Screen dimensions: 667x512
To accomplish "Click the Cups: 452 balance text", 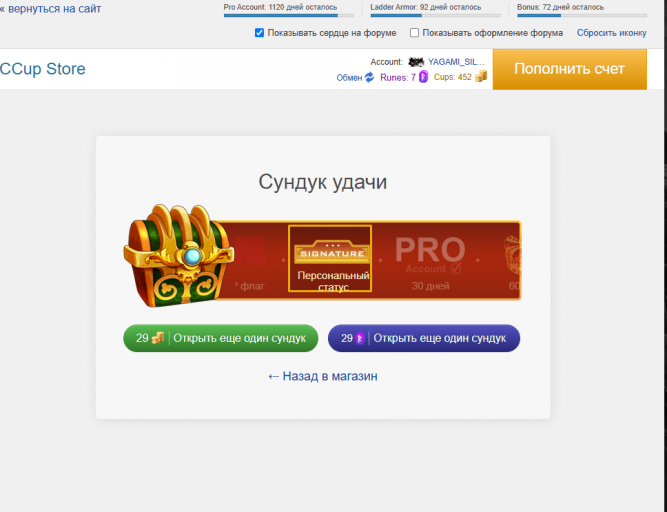I will tap(453, 77).
